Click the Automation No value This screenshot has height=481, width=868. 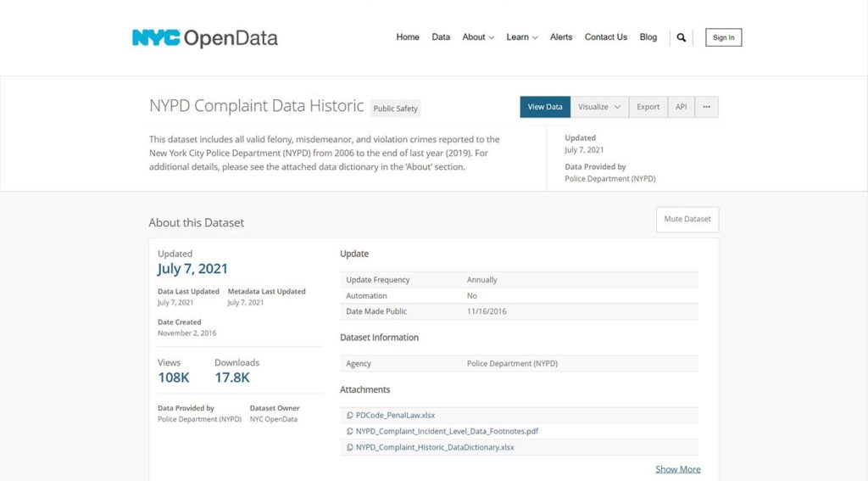pyautogui.click(x=471, y=296)
